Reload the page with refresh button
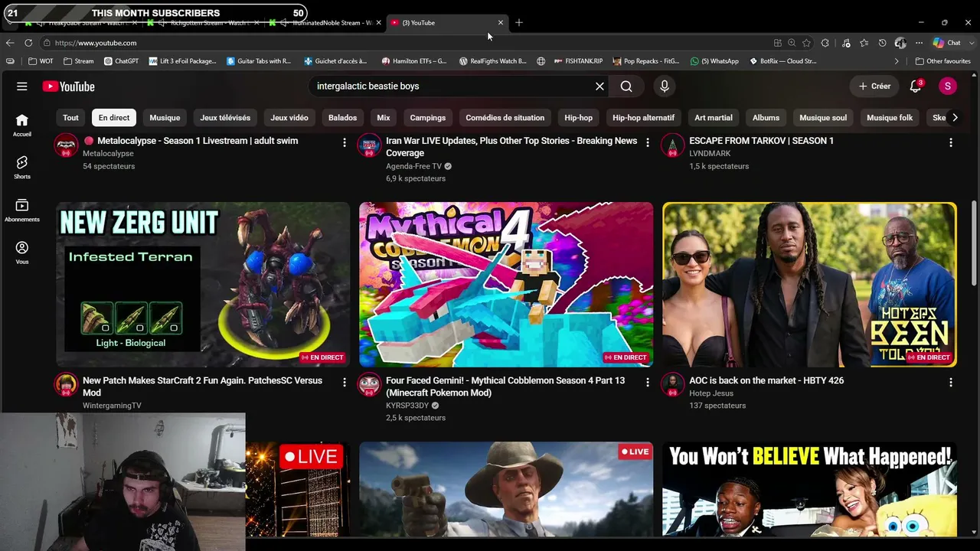Viewport: 980px width, 551px height. pos(28,43)
